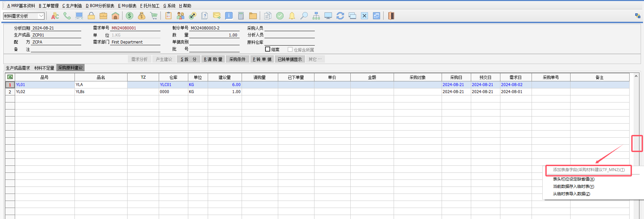Viewport: 644px width, 219px height.
Task: Expand the 其它 options button
Action: (x=315, y=59)
